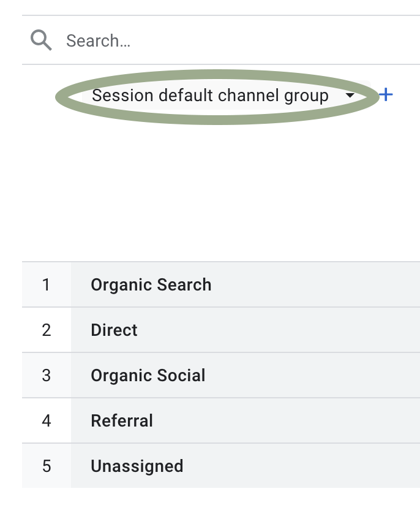Highlight the whole Direct table row
Image resolution: width=420 pixels, height=505 pixels.
pos(221,330)
